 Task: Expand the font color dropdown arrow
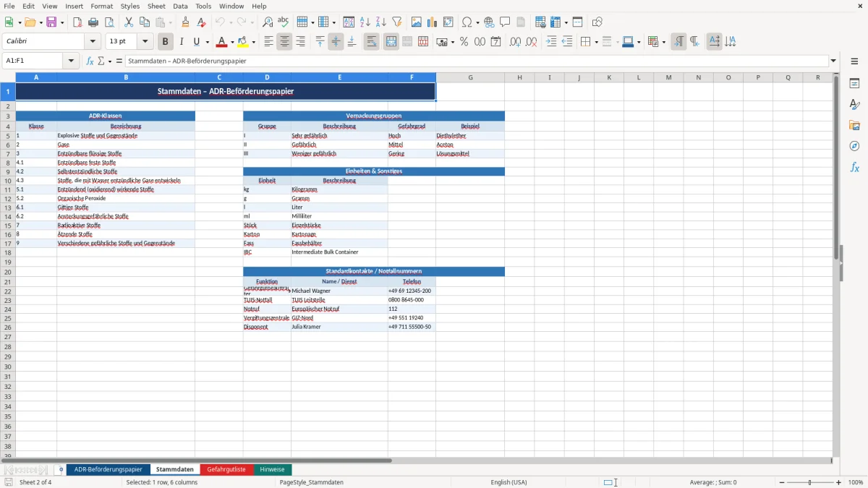(232, 42)
